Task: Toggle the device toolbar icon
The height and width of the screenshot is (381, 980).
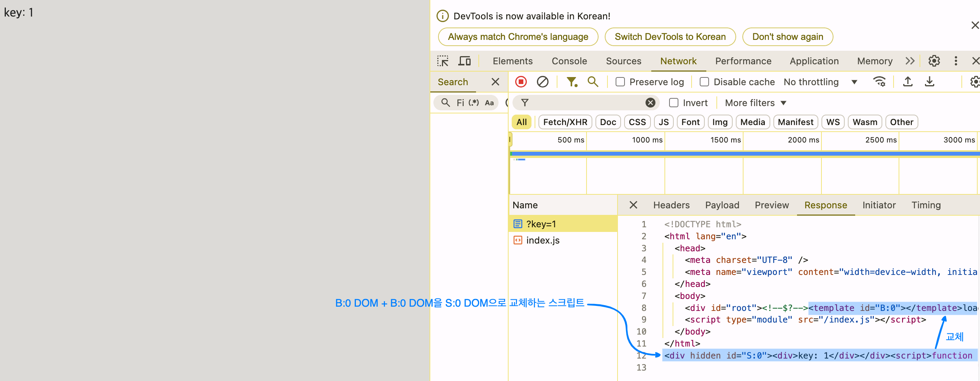Action: 464,61
